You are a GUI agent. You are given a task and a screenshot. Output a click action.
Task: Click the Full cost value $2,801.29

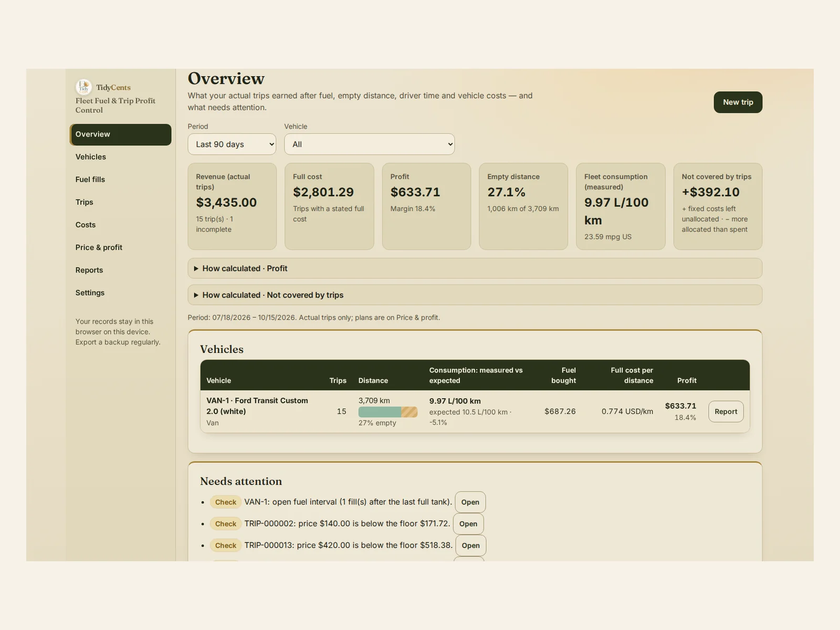[x=323, y=193]
